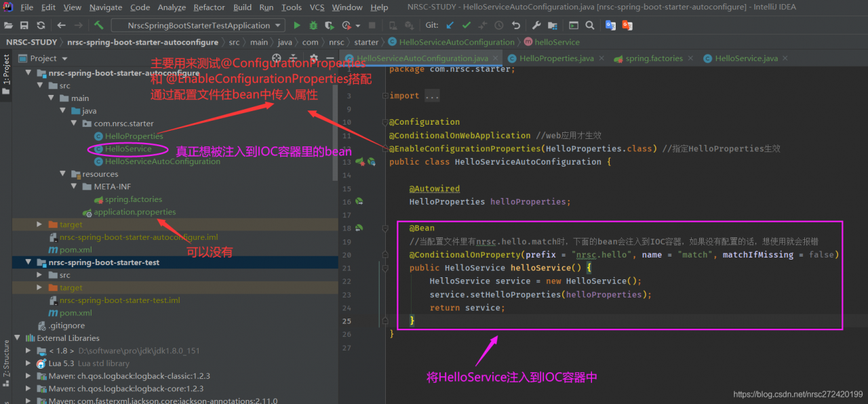Collapse the nrsc-spring-boot-starter-autoconfigure module
This screenshot has width=868, height=404.
pos(28,73)
